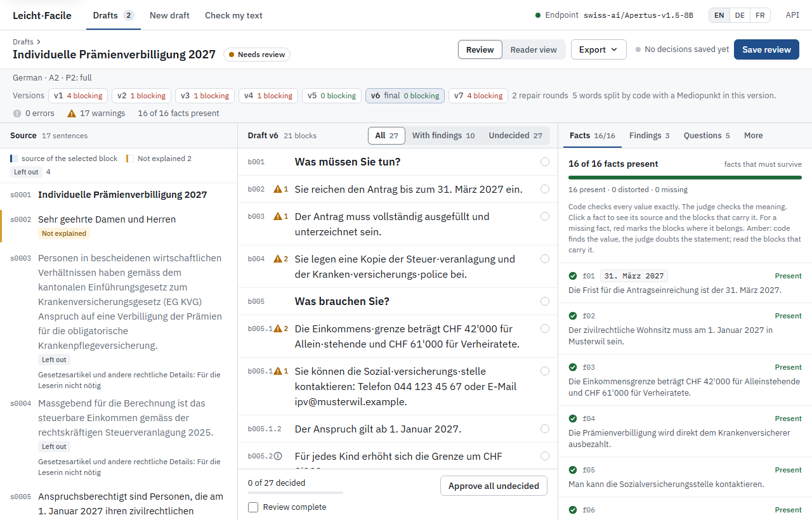Open version v5 with 0 blocking
Viewport: 812px width, 520px height.
[332, 96]
